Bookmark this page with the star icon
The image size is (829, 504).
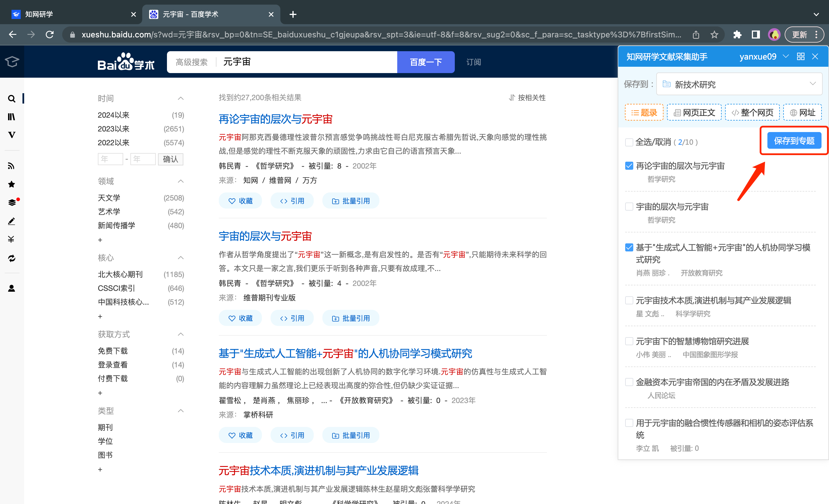(x=714, y=35)
